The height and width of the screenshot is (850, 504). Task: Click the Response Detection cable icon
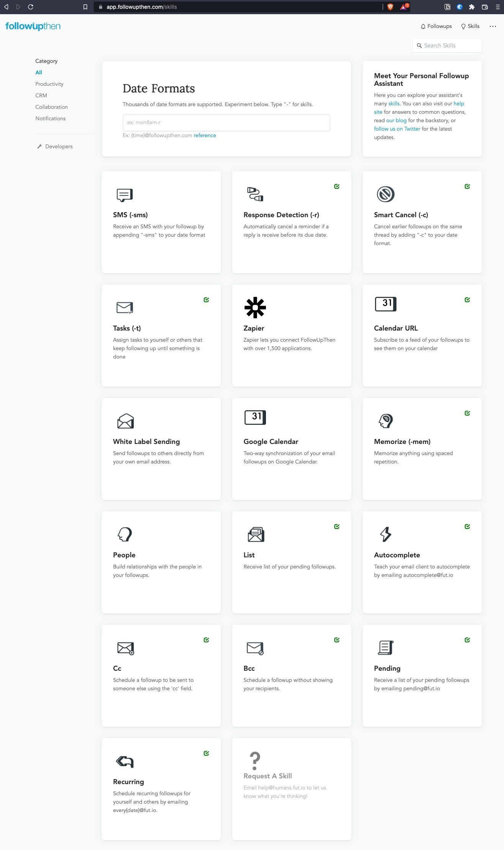coord(255,194)
